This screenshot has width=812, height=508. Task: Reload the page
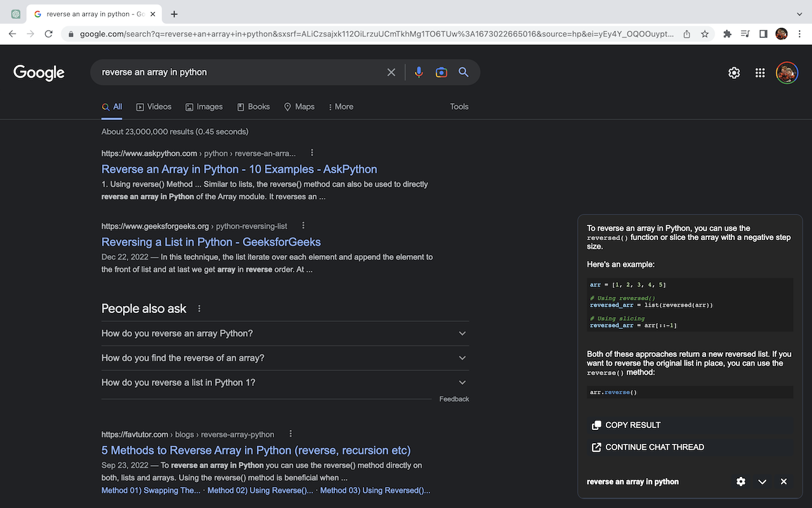click(48, 34)
